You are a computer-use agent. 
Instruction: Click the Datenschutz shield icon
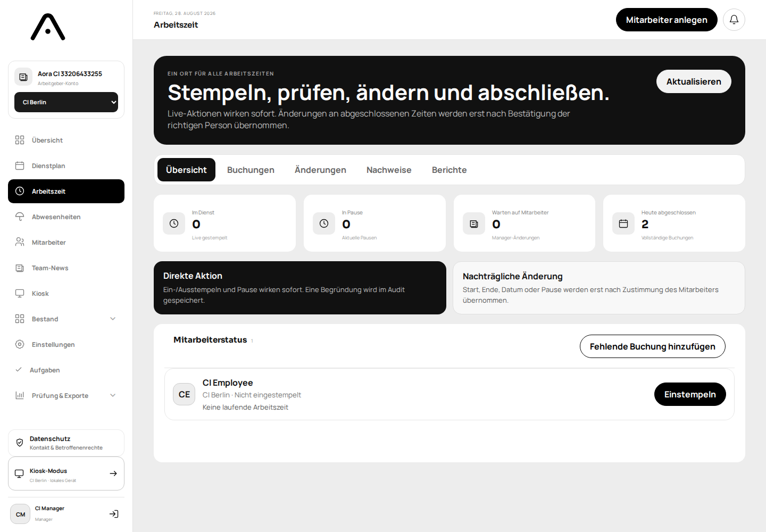[20, 443]
